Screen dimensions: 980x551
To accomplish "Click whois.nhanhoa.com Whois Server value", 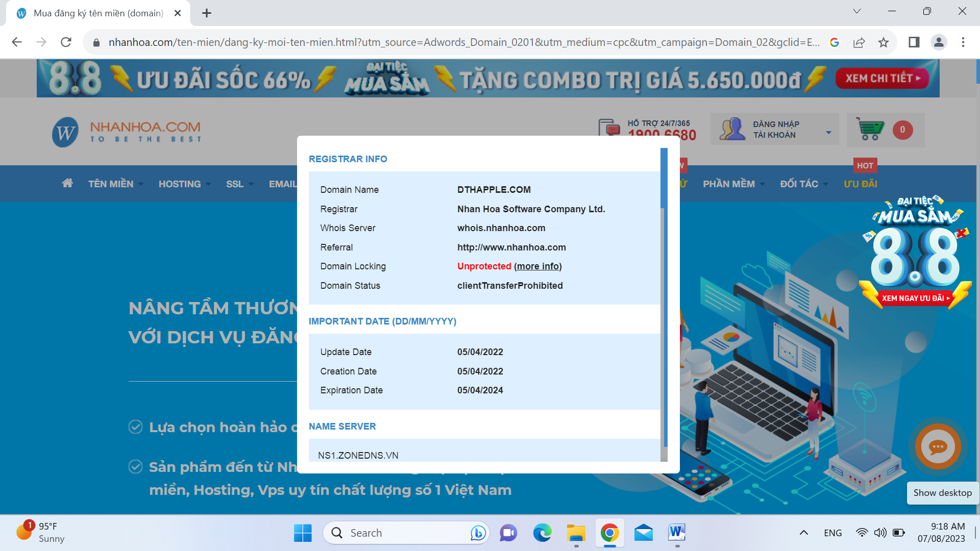I will pos(501,228).
